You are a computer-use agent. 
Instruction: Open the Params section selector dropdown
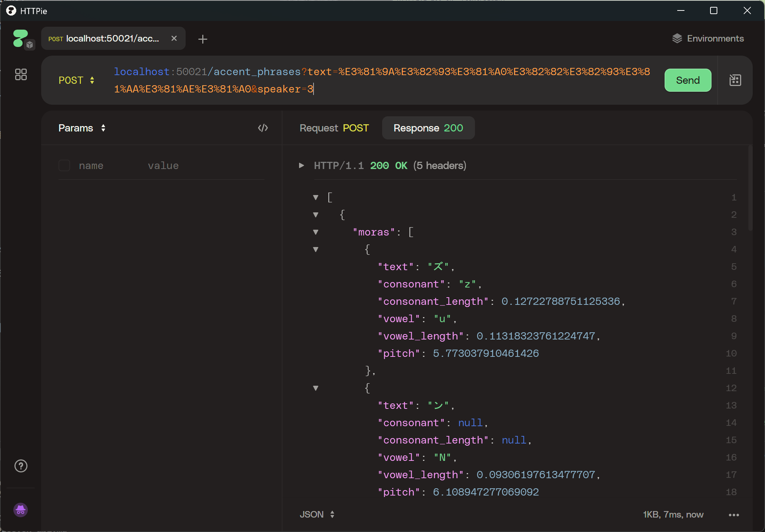tap(82, 128)
